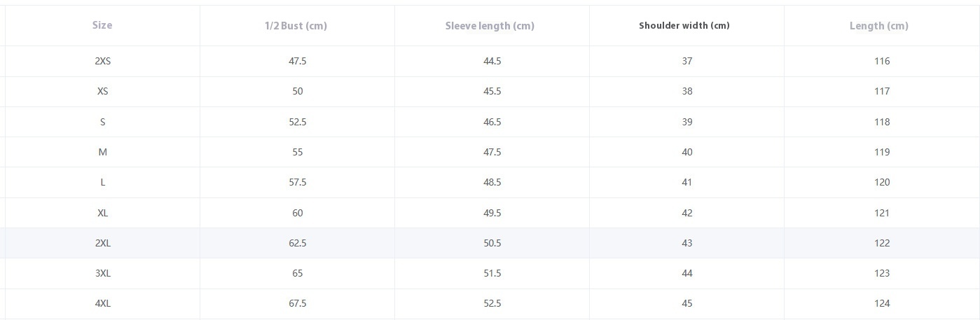Click length value 116 in 2XS row
Screen dimensions: 980x320
882,61
